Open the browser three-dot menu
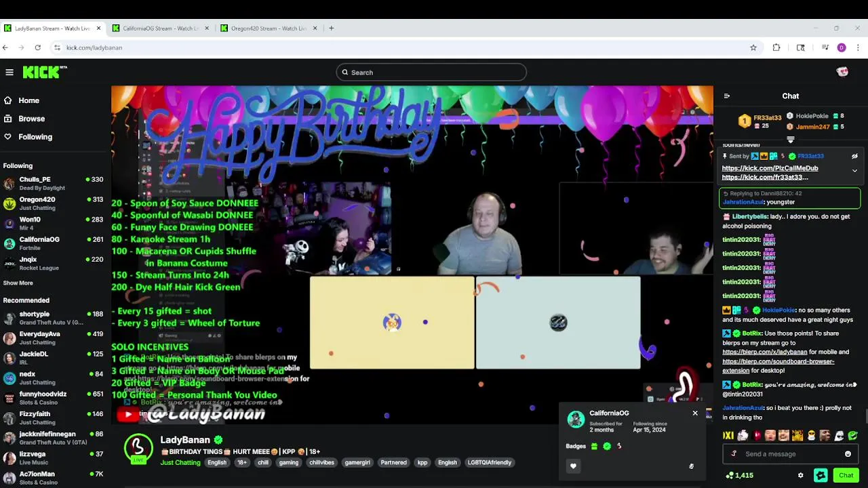The image size is (868, 488). [x=859, y=47]
